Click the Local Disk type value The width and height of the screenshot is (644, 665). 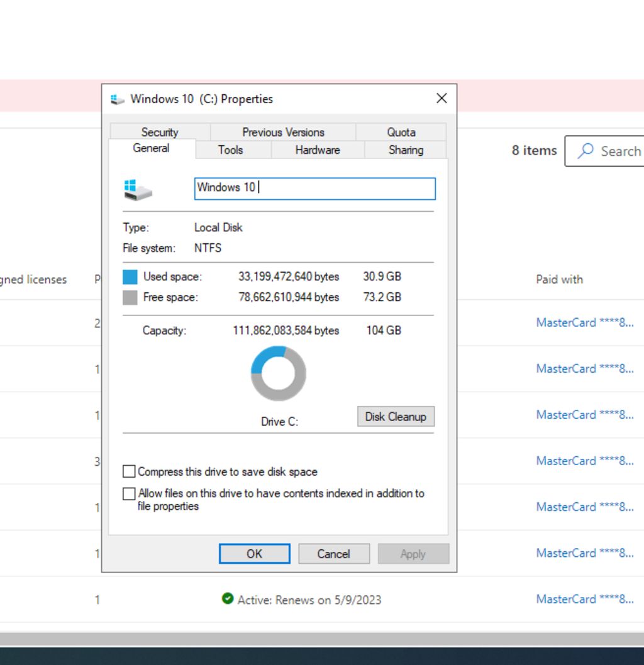coord(218,228)
